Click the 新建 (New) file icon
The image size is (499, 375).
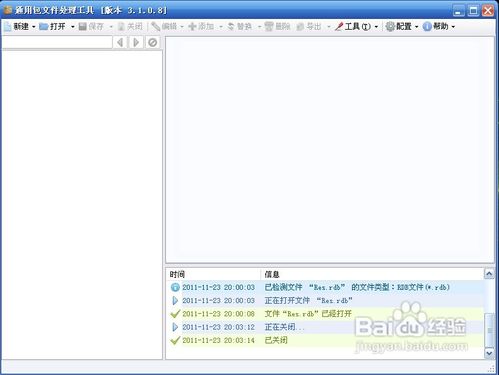coord(7,27)
